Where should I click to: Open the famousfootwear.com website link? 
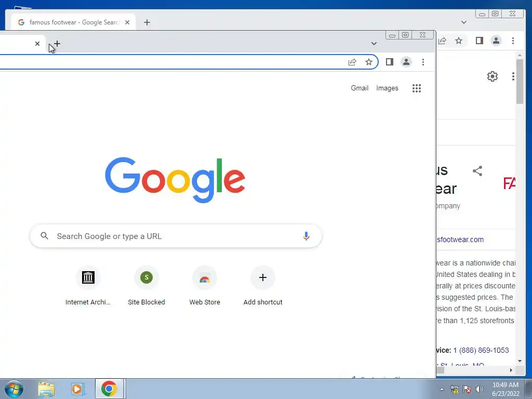pos(460,240)
